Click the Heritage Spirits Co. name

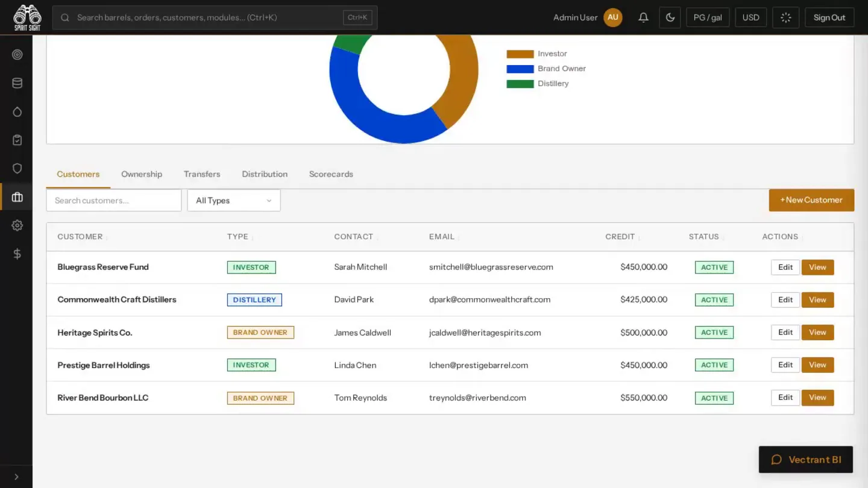(95, 333)
